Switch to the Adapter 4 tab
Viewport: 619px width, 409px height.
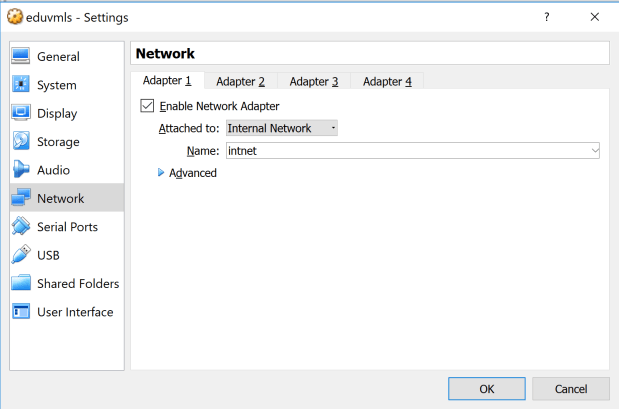click(x=387, y=81)
